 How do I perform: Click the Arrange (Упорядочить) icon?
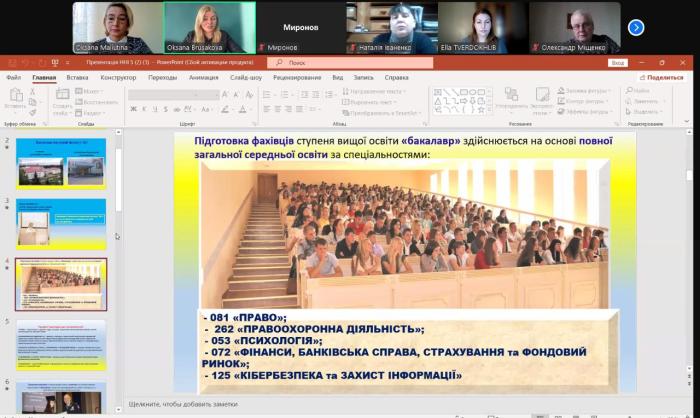510,97
